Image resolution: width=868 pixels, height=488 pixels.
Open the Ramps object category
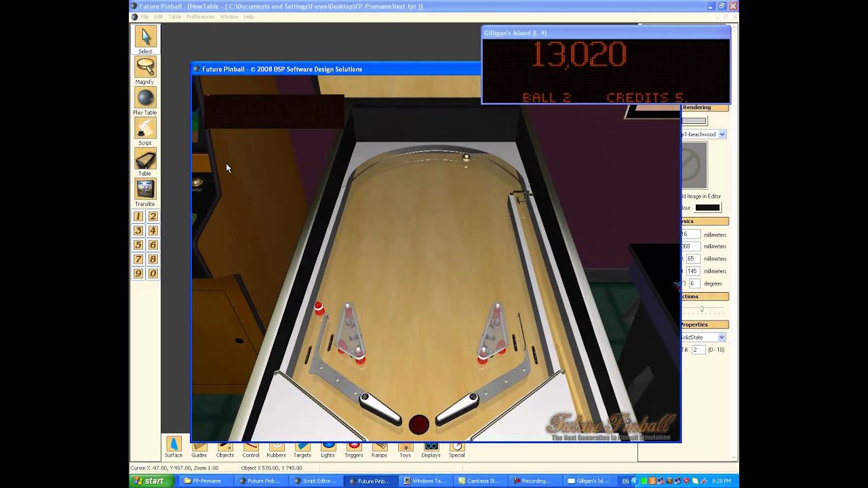pos(380,449)
